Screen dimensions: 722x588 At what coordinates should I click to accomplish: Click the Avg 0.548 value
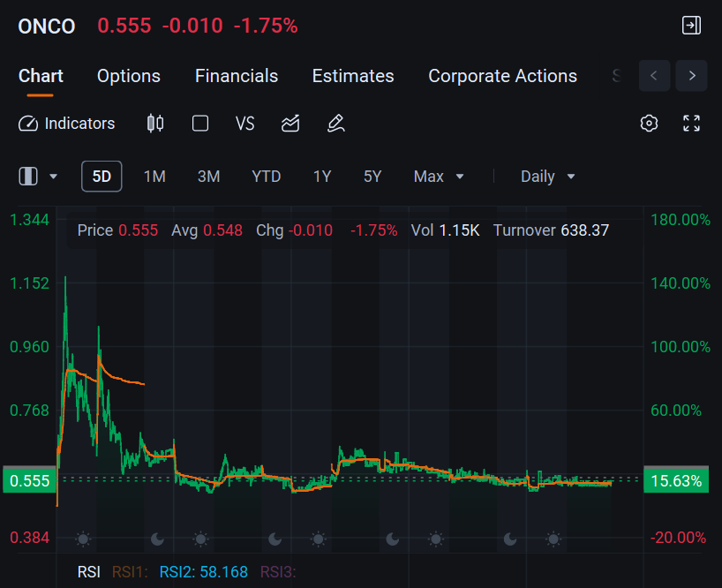point(207,230)
